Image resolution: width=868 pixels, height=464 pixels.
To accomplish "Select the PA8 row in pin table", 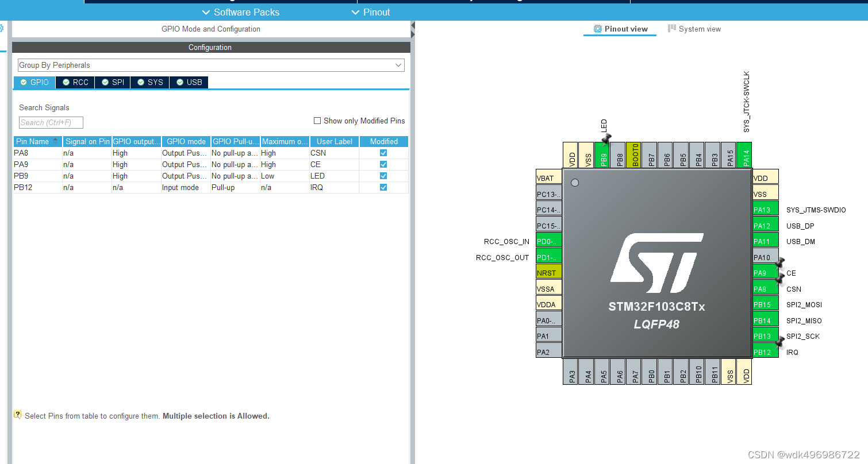I will click(x=210, y=153).
